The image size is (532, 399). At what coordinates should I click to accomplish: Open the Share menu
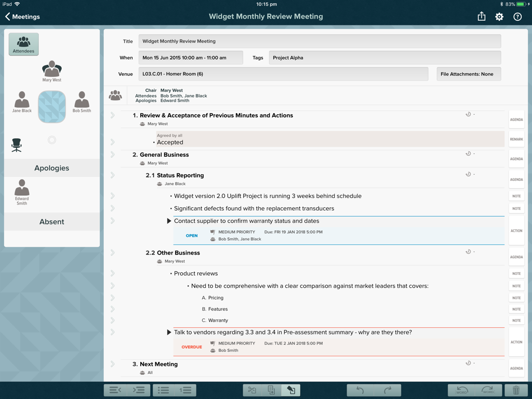pyautogui.click(x=481, y=17)
